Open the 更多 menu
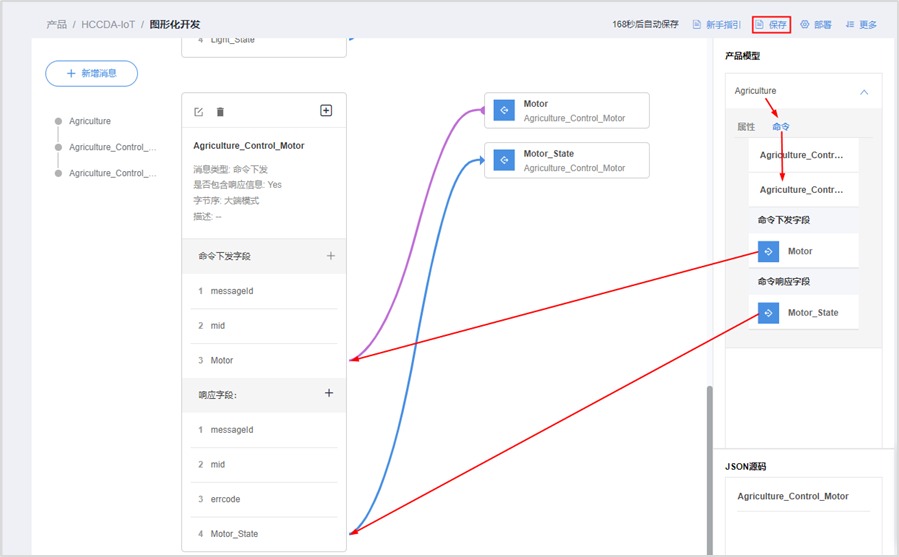The height and width of the screenshot is (557, 899). click(x=861, y=24)
